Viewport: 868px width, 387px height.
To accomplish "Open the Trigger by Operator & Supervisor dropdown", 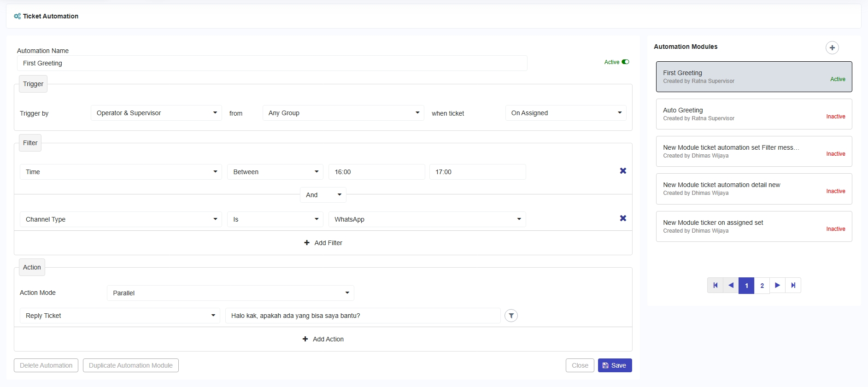I will 156,113.
